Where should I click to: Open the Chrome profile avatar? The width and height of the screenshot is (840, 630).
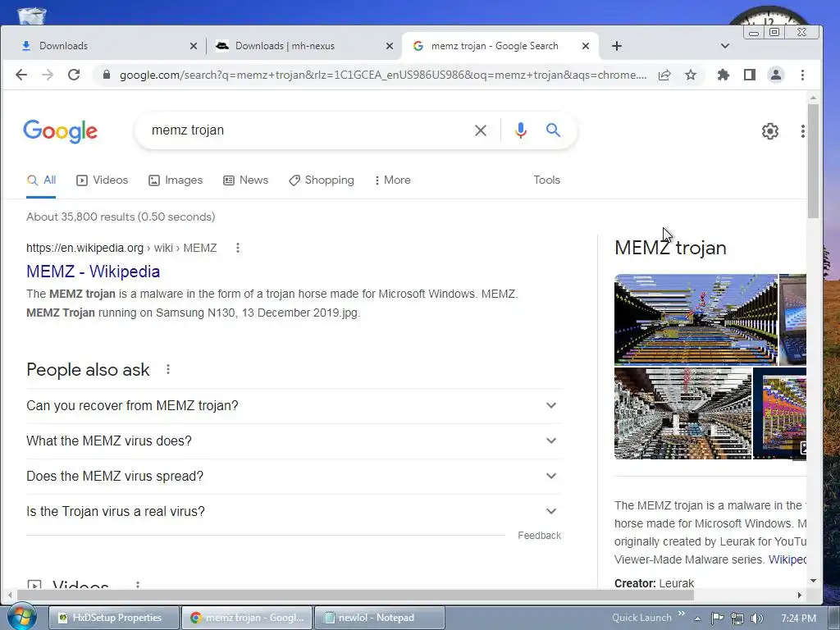[776, 75]
